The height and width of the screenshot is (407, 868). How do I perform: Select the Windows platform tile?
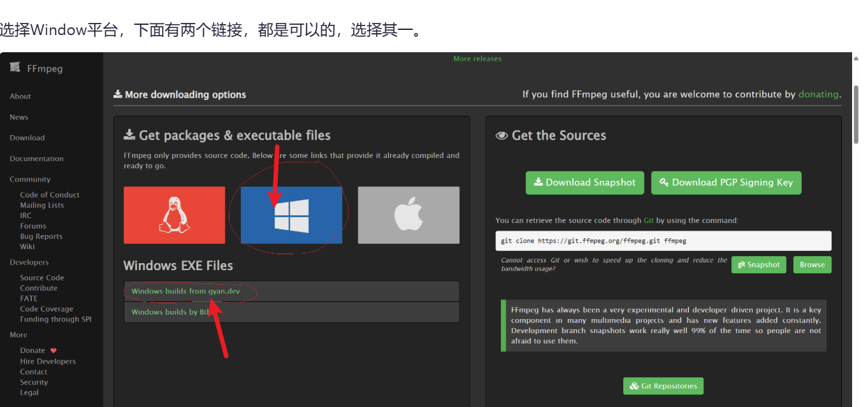point(291,215)
